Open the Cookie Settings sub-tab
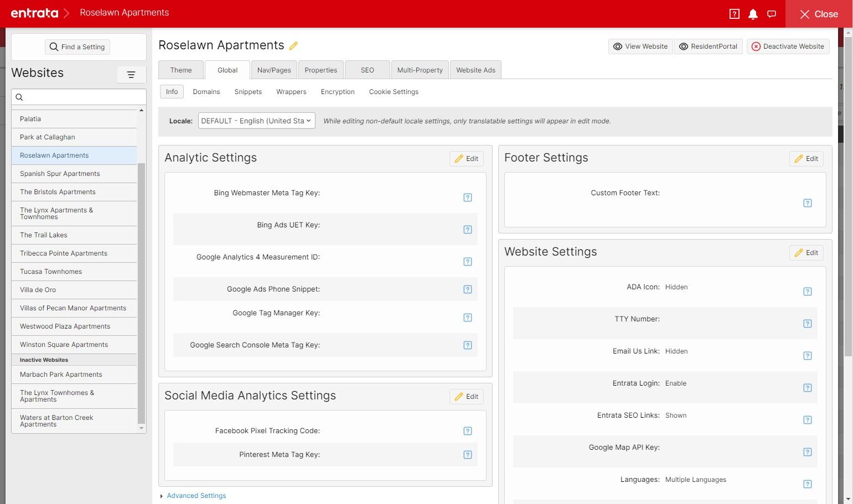 [x=394, y=92]
